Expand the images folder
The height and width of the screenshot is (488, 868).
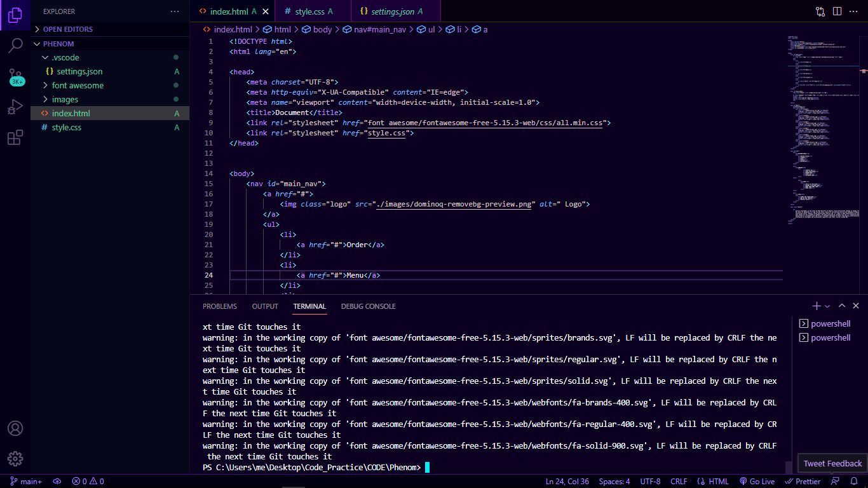click(x=110, y=99)
